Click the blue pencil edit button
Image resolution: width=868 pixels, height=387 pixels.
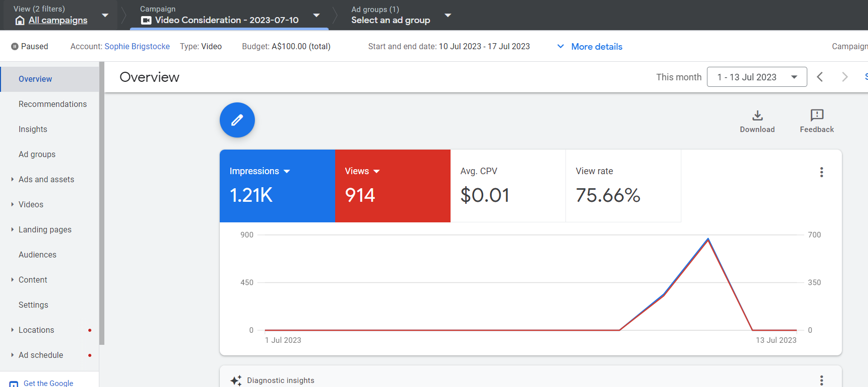(237, 120)
